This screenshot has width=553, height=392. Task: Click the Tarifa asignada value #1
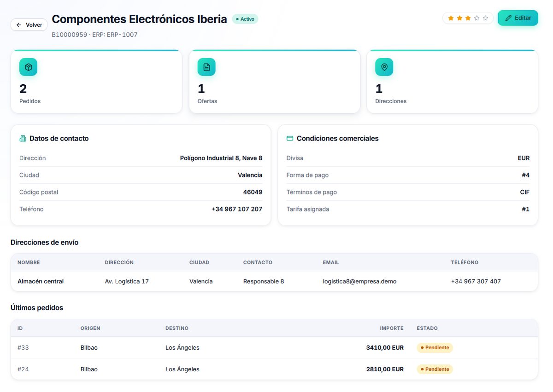pos(526,209)
